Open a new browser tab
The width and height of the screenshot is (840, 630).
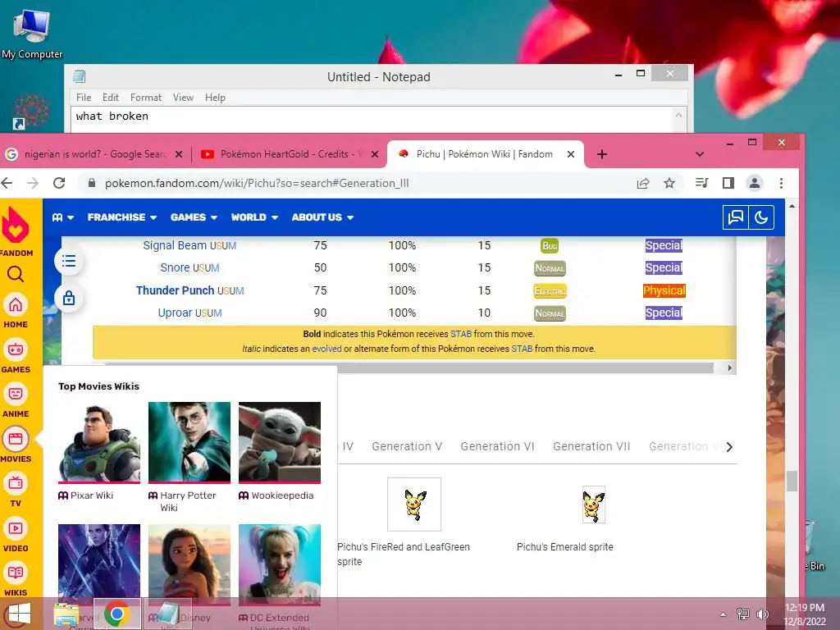tap(602, 154)
